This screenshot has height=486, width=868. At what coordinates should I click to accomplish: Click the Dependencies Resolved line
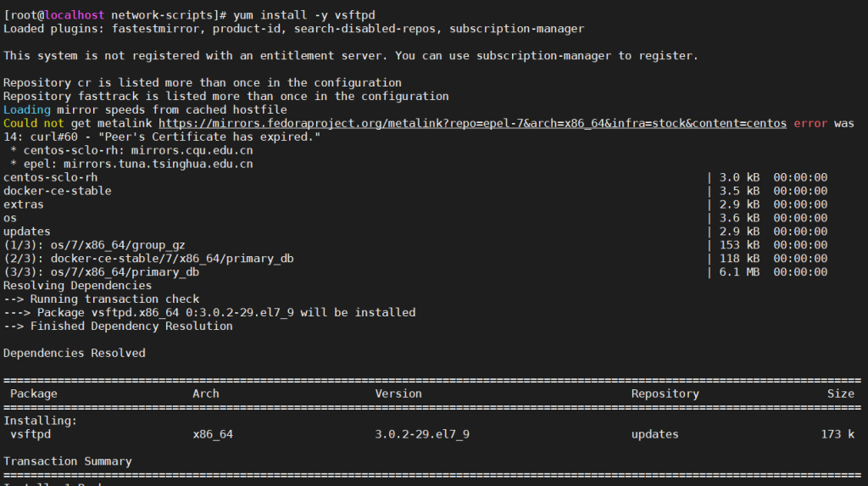(75, 353)
